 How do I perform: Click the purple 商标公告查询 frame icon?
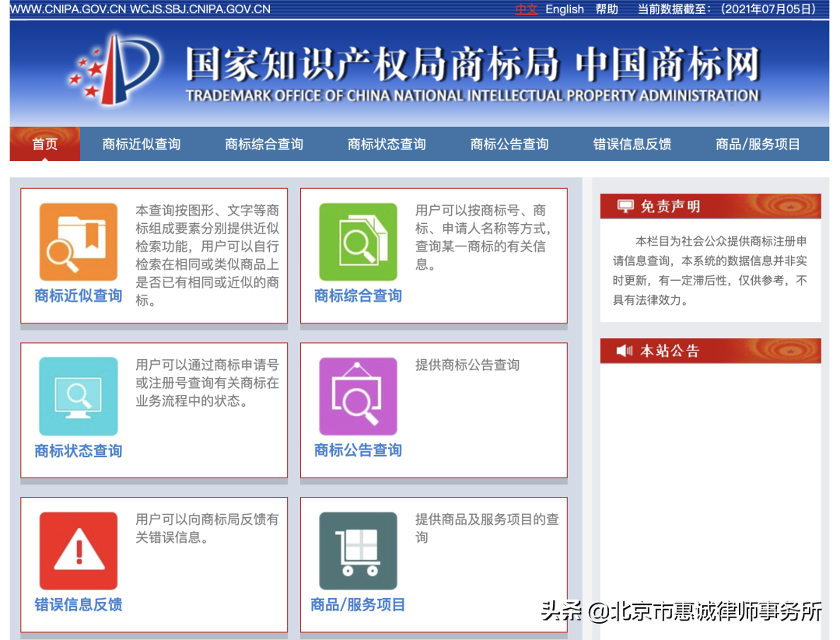pyautogui.click(x=358, y=397)
